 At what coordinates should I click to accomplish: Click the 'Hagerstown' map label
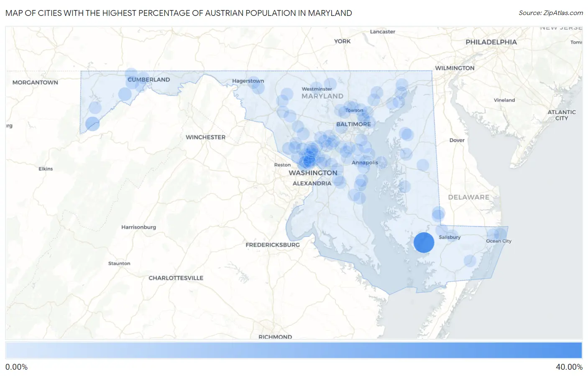(248, 81)
